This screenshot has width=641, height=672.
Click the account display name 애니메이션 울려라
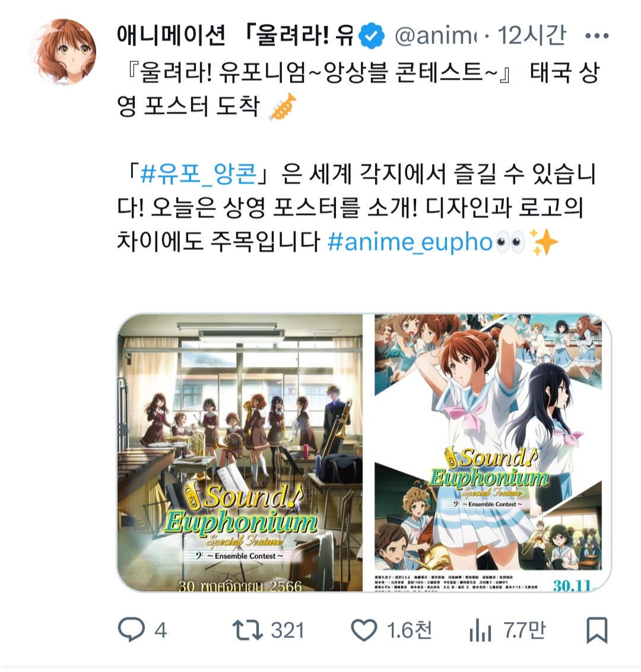click(235, 35)
